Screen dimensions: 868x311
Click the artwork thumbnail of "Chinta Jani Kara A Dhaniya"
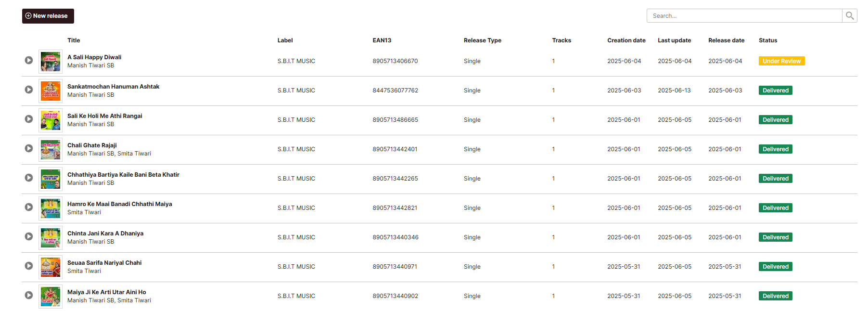(x=50, y=238)
